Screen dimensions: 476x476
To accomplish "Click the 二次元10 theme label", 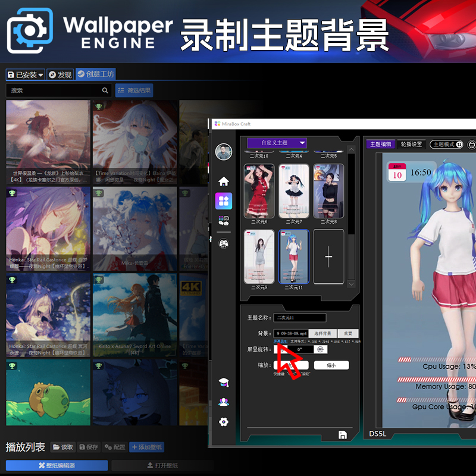I will pos(259,156).
